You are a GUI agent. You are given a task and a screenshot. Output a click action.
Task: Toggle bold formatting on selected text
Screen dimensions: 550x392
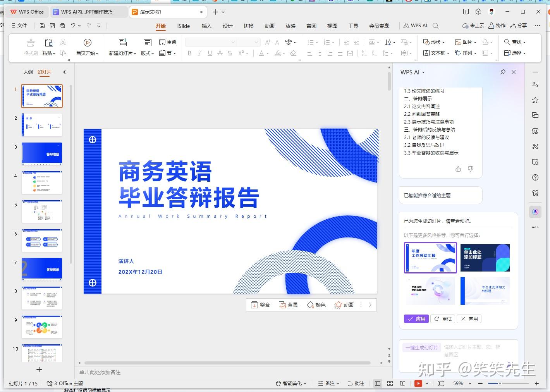(189, 53)
